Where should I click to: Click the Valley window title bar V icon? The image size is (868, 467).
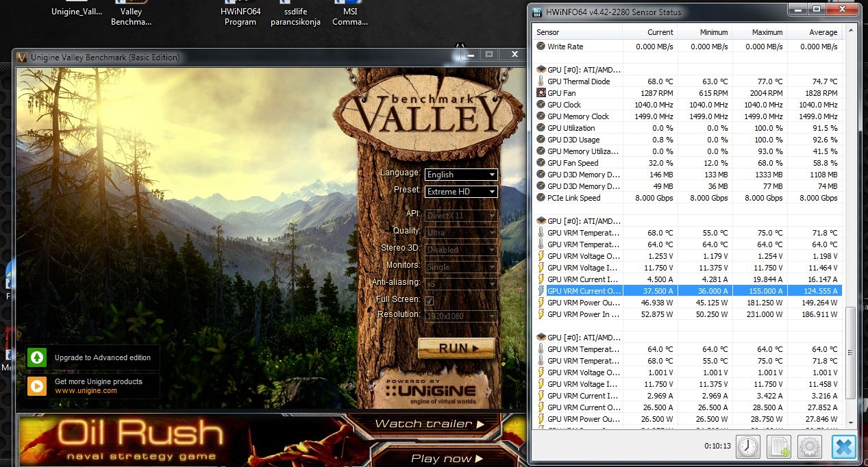[22, 58]
